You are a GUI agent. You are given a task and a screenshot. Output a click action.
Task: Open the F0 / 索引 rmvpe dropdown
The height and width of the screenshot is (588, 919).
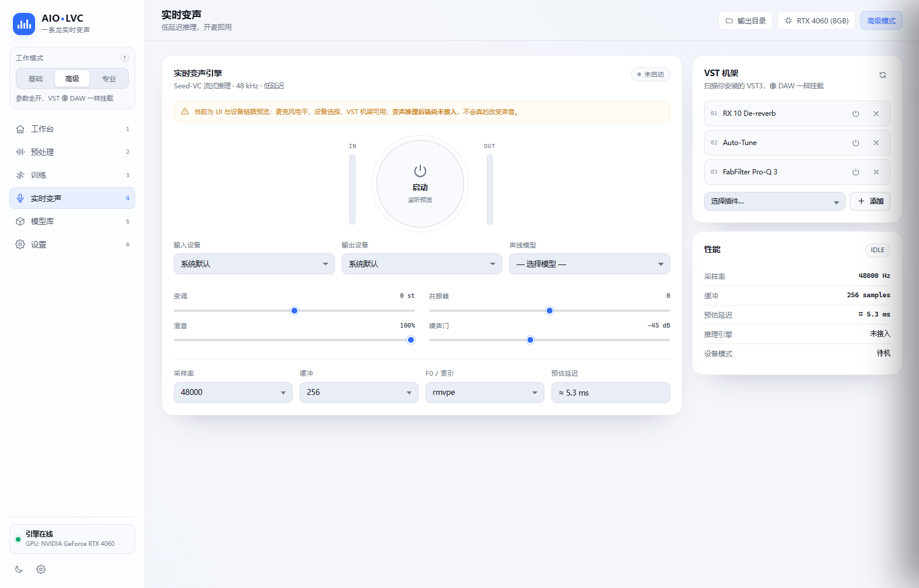[x=485, y=393]
